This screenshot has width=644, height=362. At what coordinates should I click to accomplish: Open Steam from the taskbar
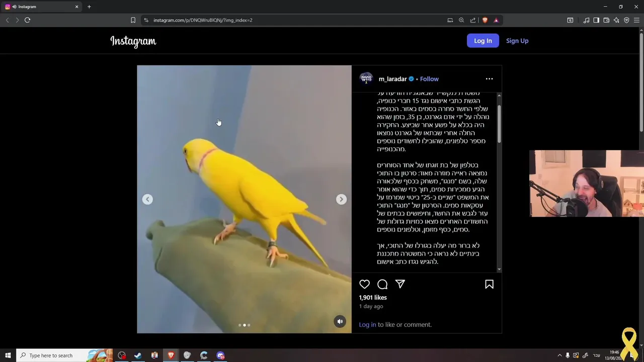tap(138, 355)
